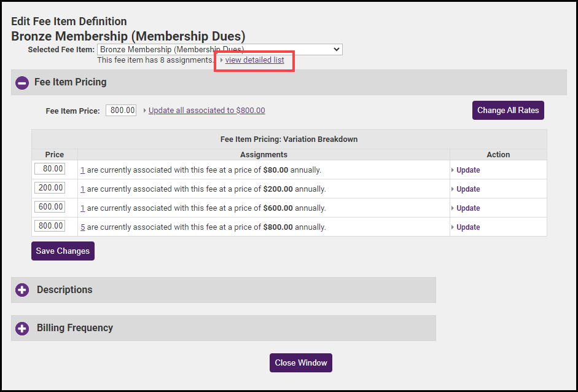Collapse Fee Item Pricing with minus icon

(x=22, y=82)
